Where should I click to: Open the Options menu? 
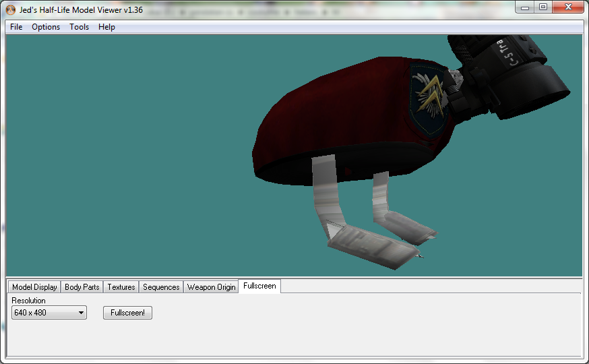pyautogui.click(x=46, y=27)
